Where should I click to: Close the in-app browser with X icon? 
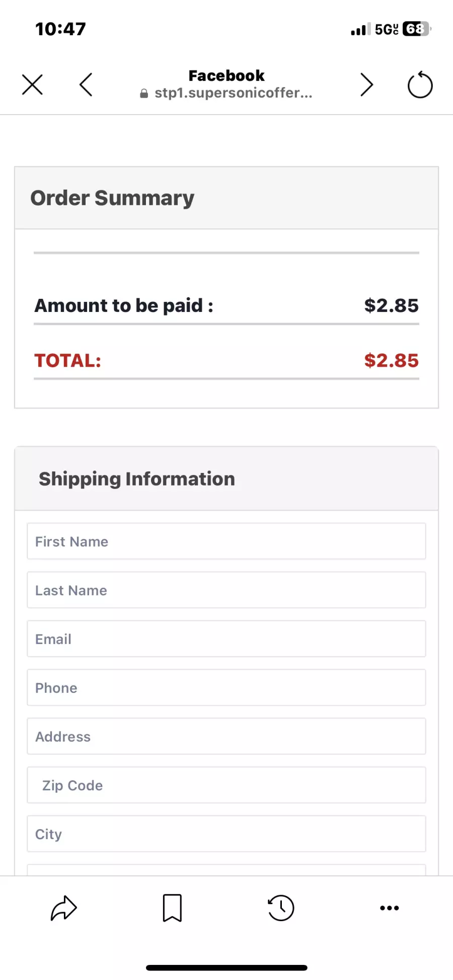tap(32, 85)
